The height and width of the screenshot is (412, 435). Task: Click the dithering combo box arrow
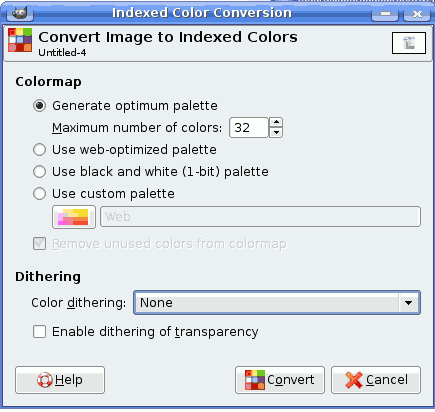click(x=409, y=303)
